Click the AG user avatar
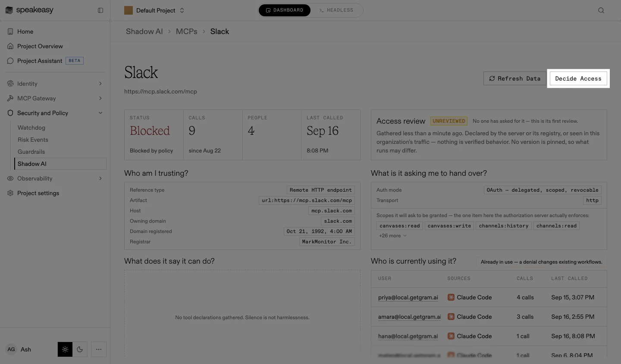Viewport: 621px width, 364px height. point(11,349)
